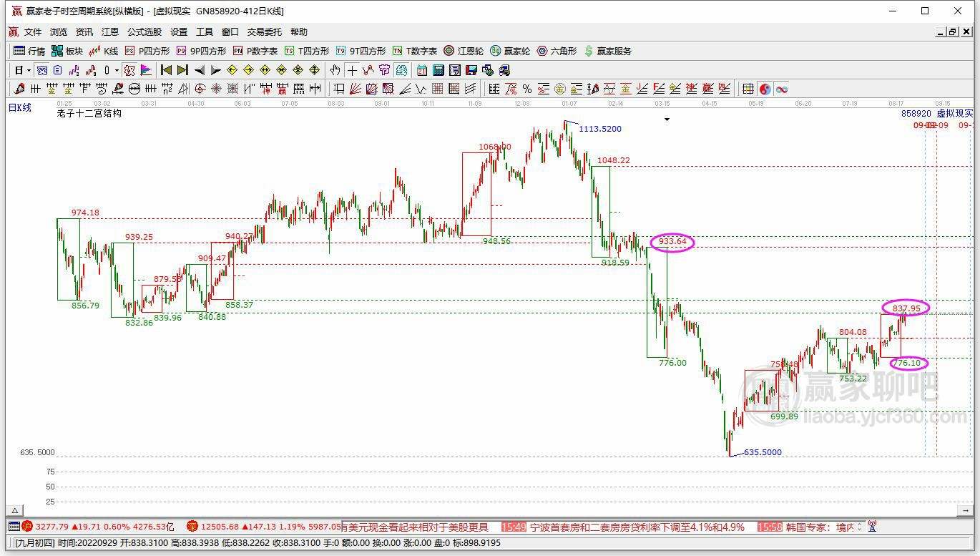Read the 宁波首套房 mortgage rate news

(x=637, y=527)
